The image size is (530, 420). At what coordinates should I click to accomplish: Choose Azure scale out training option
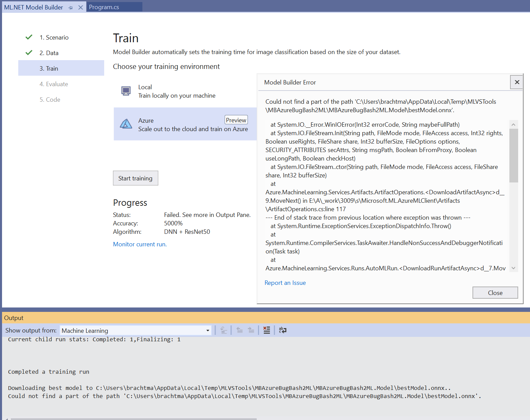tap(185, 124)
